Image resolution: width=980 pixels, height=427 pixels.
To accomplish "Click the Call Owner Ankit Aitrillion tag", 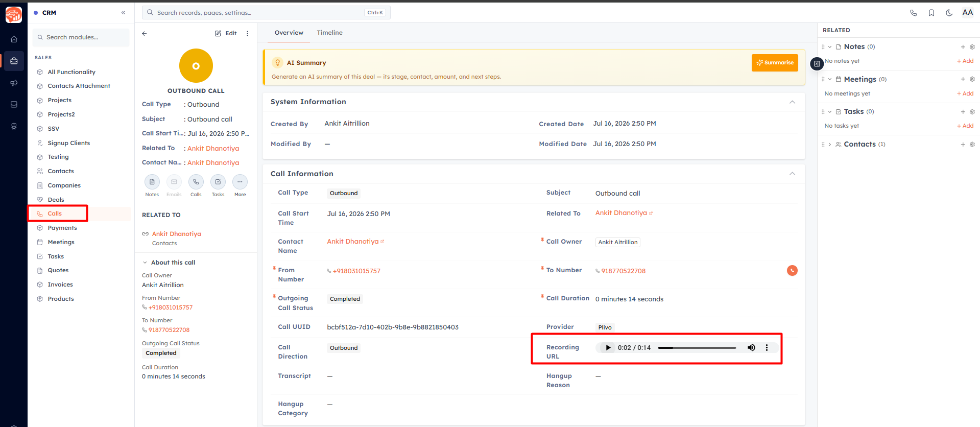I will pyautogui.click(x=618, y=242).
